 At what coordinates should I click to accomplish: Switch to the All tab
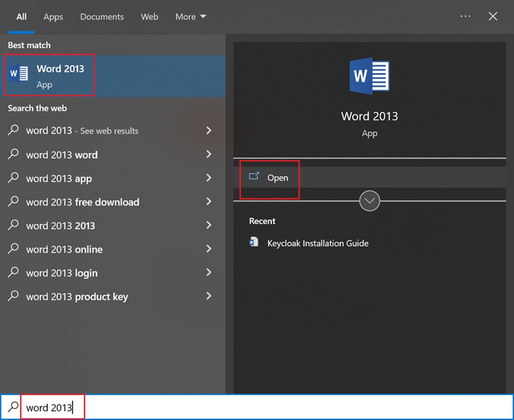coord(22,17)
